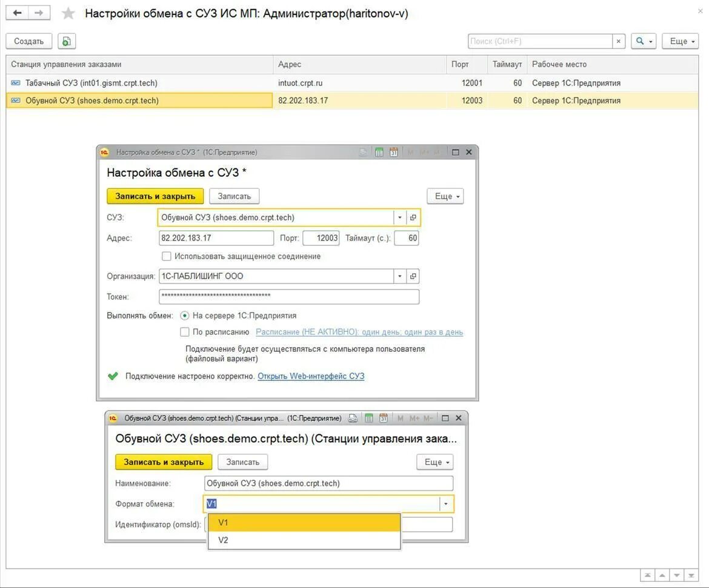Open the СУЗ field's linked record icon
Viewport: 709px width, 588px height.
(413, 217)
